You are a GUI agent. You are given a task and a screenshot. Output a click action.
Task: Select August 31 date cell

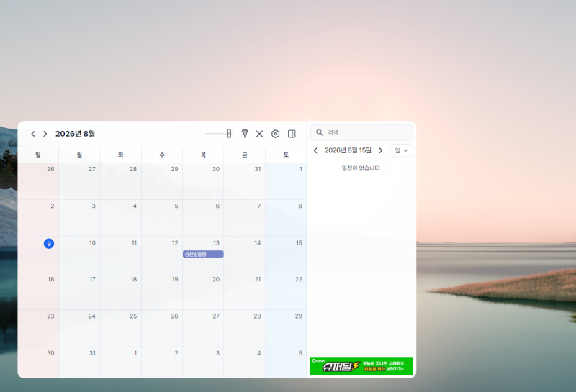[79, 363]
